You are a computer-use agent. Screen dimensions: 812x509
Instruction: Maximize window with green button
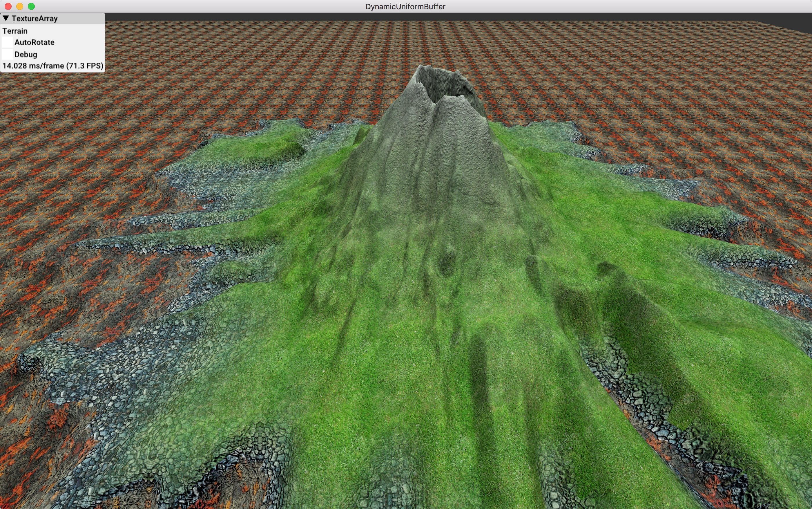(x=31, y=6)
